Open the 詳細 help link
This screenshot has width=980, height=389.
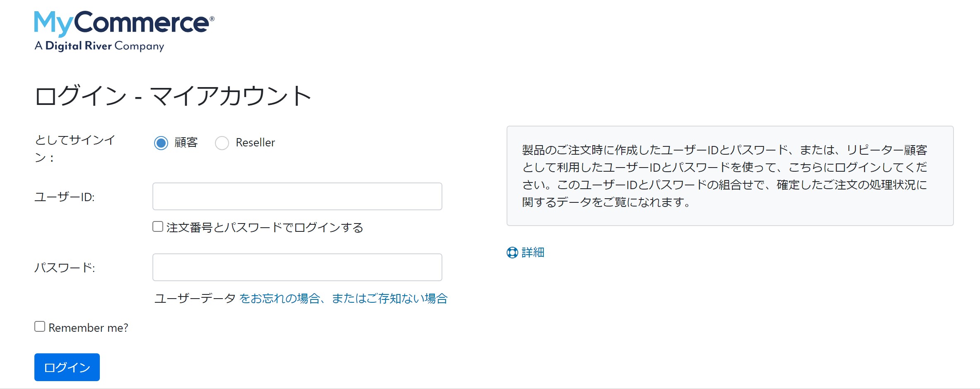tap(533, 253)
